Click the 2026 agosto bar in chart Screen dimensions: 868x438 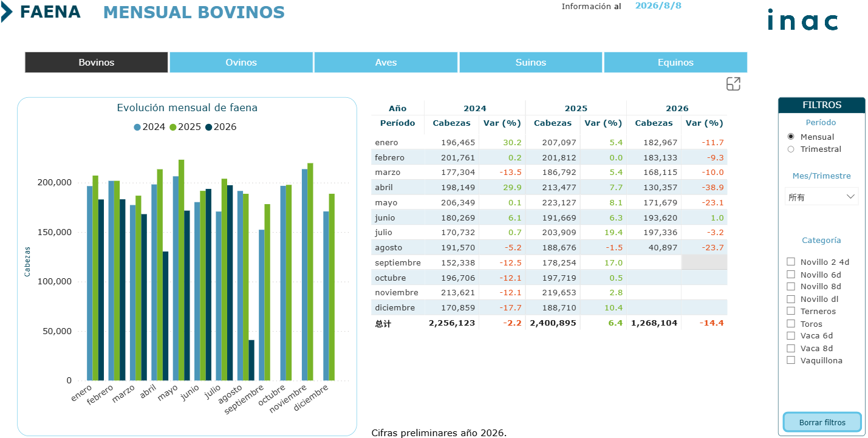251,360
